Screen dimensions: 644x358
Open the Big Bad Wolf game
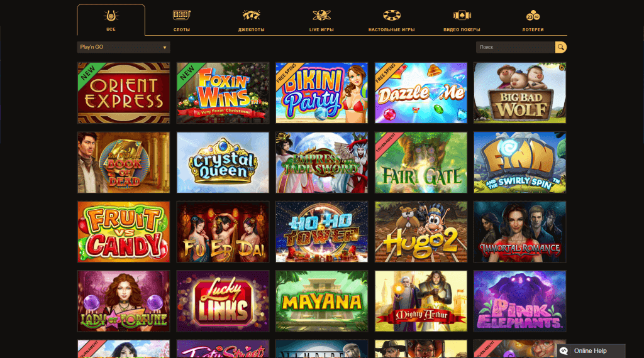tap(520, 93)
